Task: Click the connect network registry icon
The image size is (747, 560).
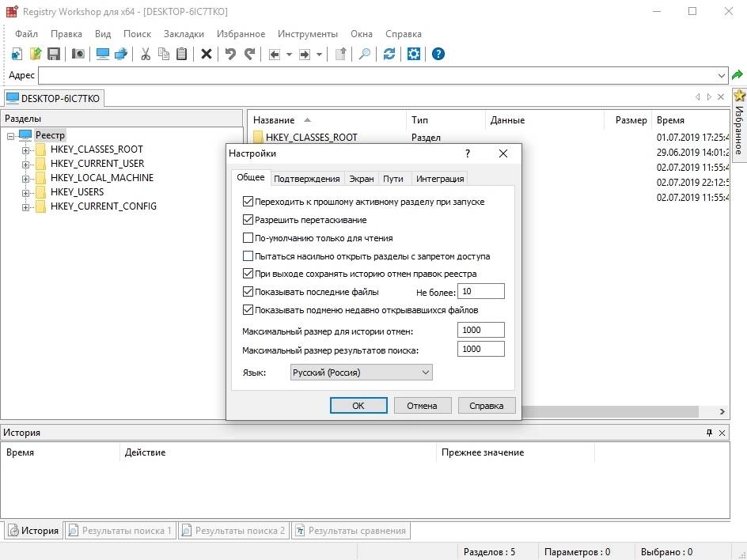Action: coord(121,54)
